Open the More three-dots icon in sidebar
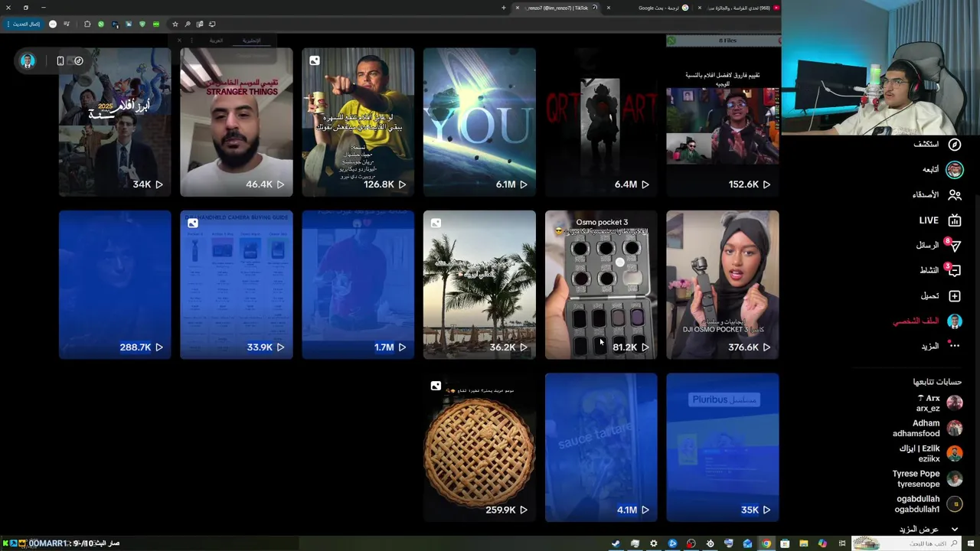Image resolution: width=980 pixels, height=551 pixels. 954,345
